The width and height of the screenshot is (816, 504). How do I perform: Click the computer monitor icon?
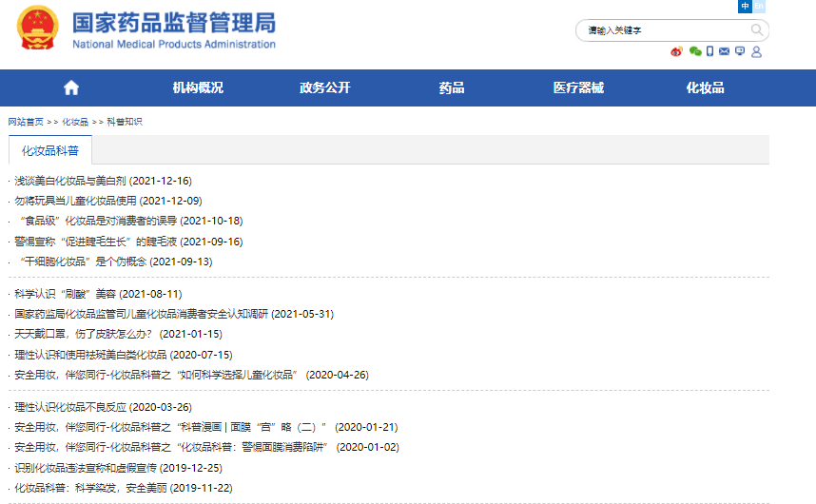[740, 51]
